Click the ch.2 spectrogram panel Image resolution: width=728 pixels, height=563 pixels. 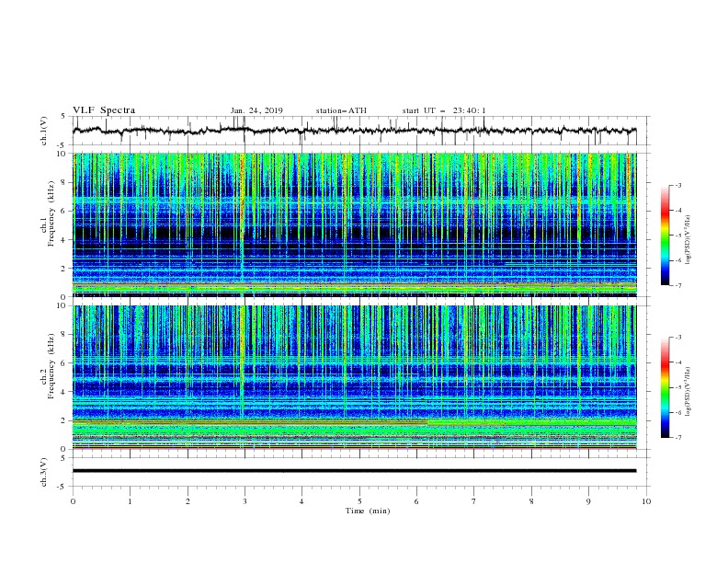(x=354, y=377)
